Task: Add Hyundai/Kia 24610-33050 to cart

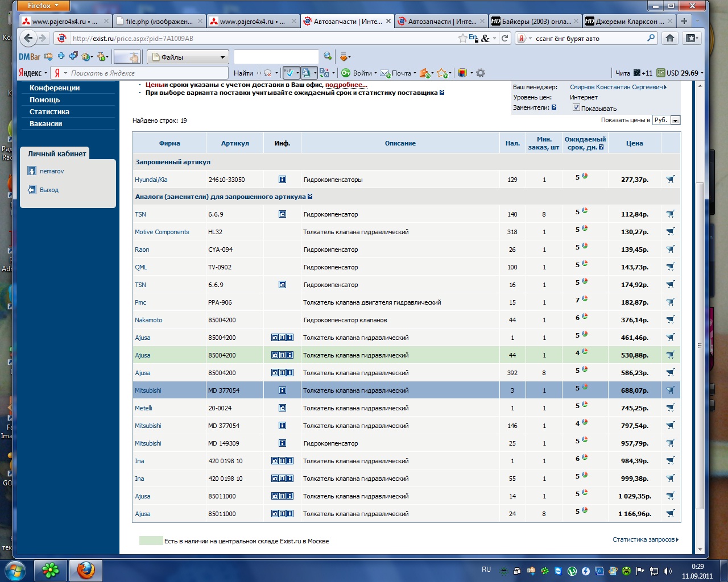Action: 671,179
